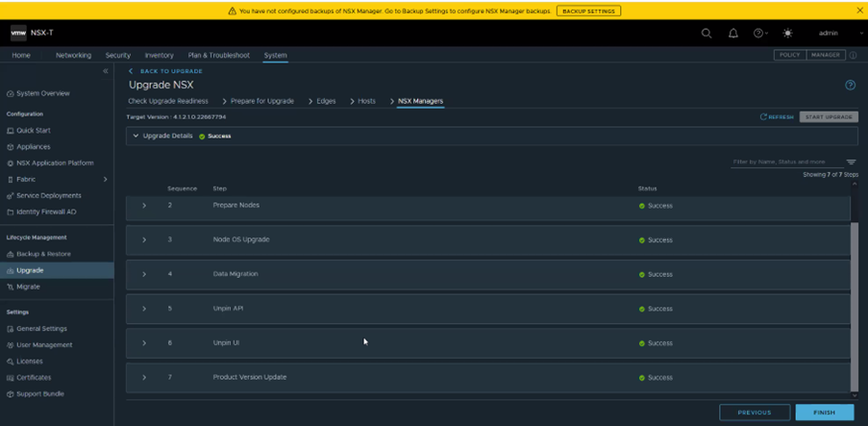Click the filter by name input field
The width and height of the screenshot is (868, 426).
click(x=786, y=162)
